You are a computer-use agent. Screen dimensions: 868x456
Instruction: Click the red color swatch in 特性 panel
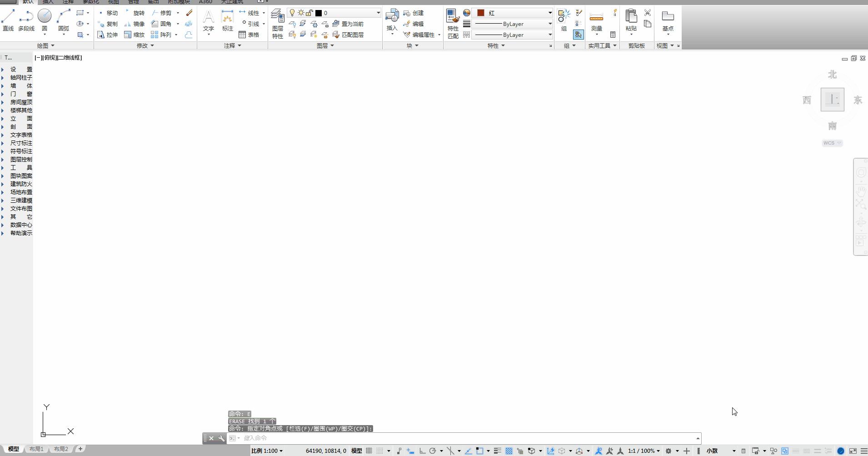(x=481, y=13)
